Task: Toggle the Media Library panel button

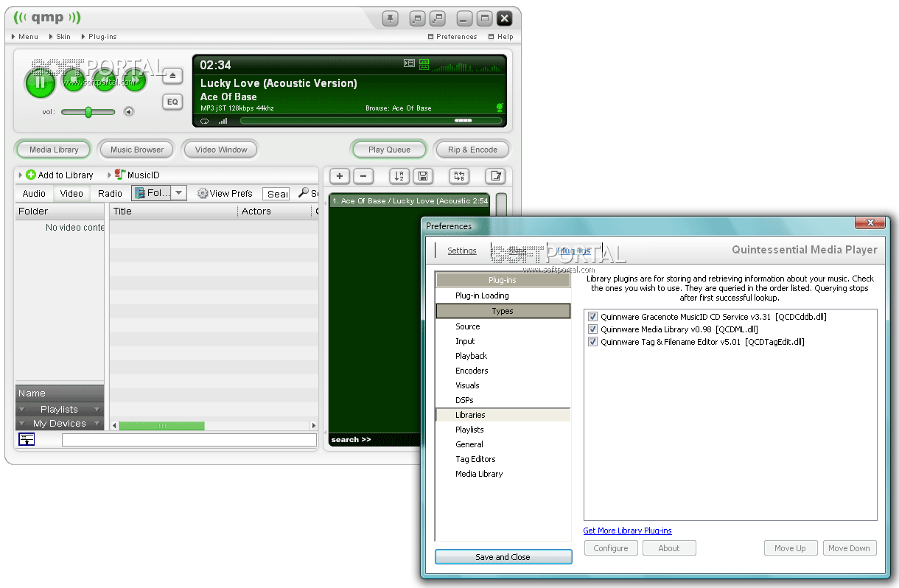Action: (54, 150)
